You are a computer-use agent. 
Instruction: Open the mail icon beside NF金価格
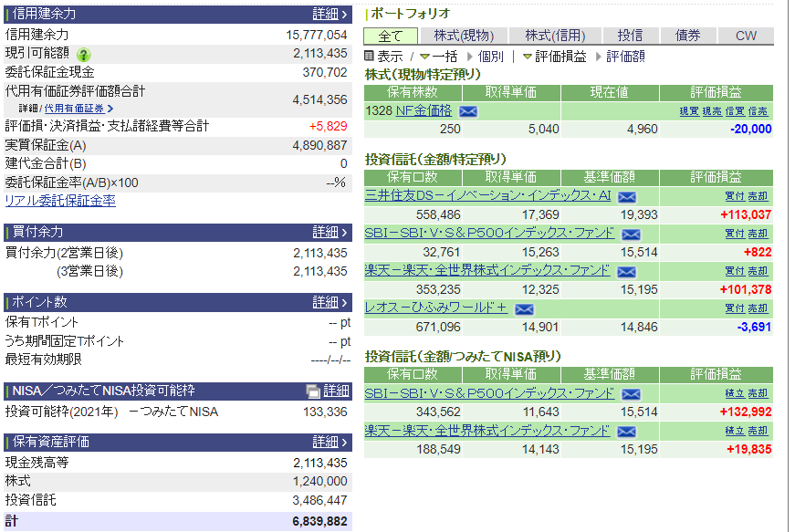(x=467, y=112)
